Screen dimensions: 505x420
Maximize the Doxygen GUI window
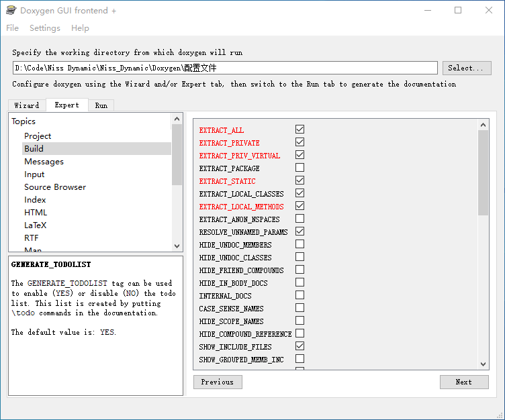(458, 10)
